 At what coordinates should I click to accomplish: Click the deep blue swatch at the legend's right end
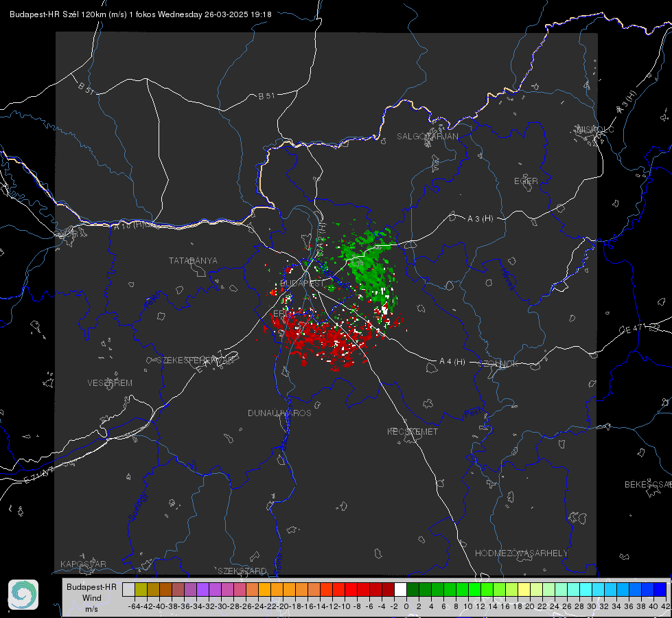660,590
